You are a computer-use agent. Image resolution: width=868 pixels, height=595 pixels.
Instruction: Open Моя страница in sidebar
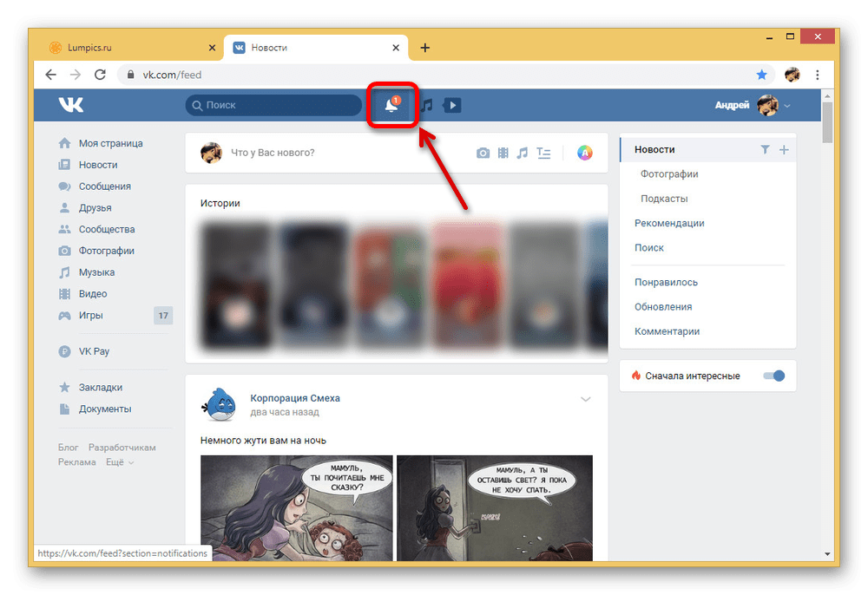(x=111, y=143)
